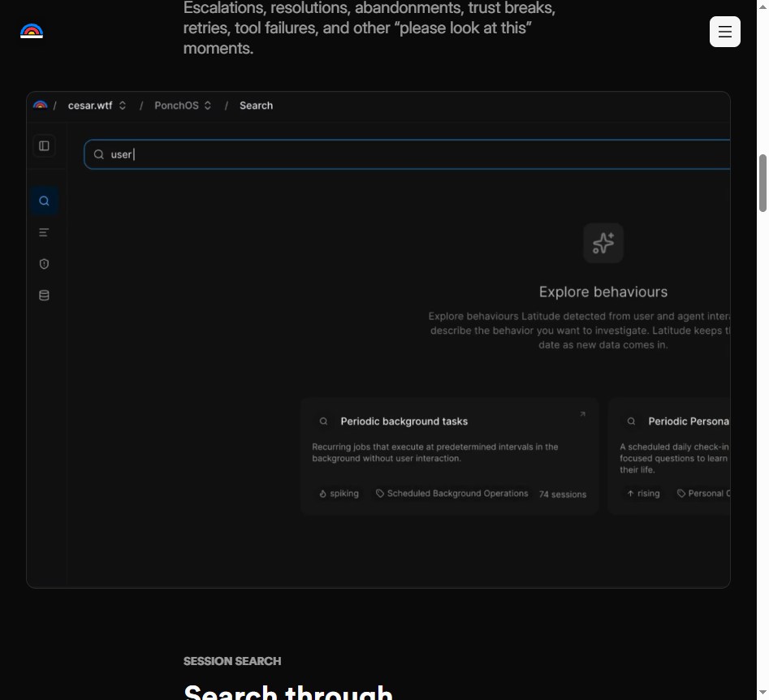Open the Periodic background tasks card
This screenshot has height=700, width=769.
click(x=449, y=456)
